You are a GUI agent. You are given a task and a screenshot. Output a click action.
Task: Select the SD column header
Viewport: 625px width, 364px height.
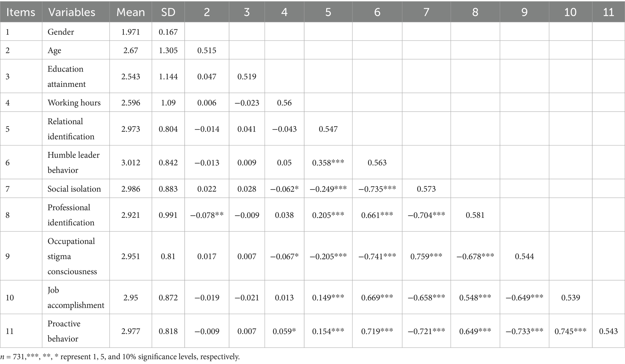168,12
